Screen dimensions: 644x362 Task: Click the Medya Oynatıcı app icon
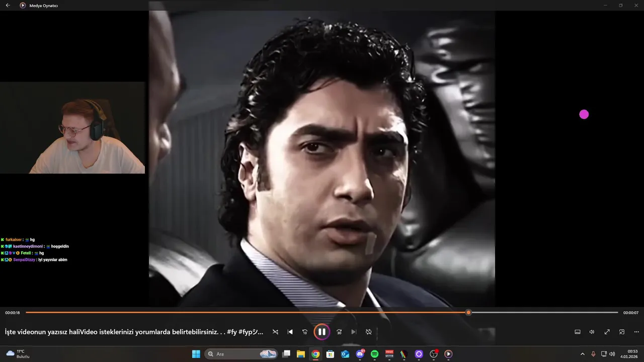pyautogui.click(x=23, y=6)
